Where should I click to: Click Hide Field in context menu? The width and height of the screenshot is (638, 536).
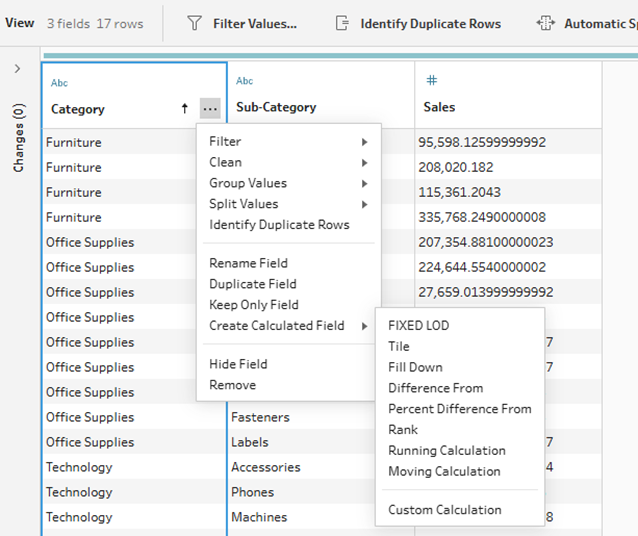238,364
